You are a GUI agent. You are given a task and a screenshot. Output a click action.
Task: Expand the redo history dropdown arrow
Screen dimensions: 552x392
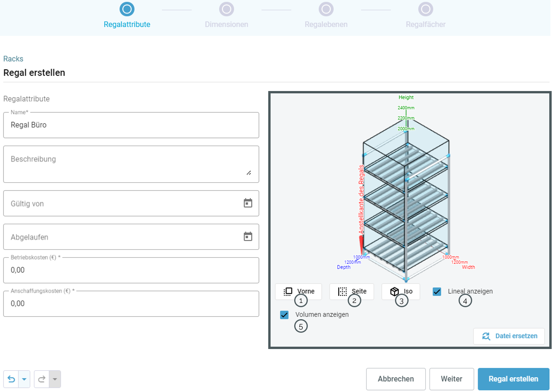[x=55, y=379]
